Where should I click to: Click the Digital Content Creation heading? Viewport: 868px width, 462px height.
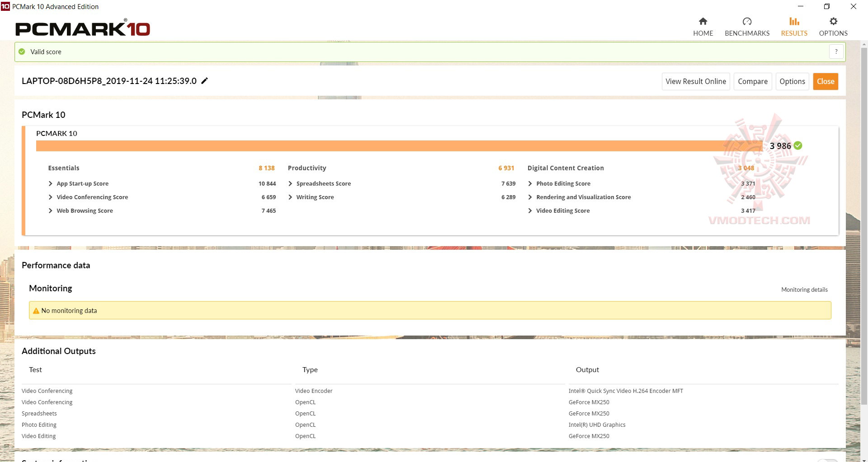tap(566, 168)
